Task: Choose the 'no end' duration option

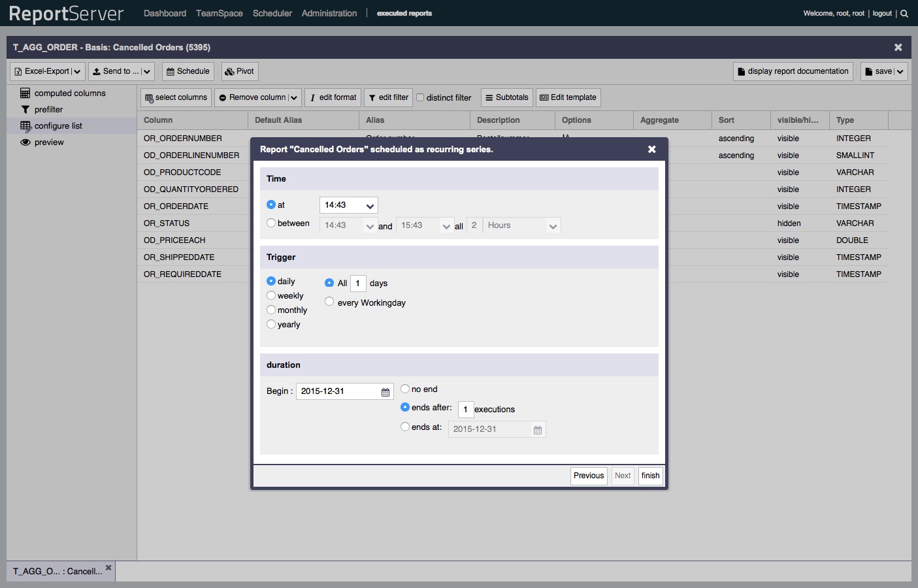Action: 405,389
